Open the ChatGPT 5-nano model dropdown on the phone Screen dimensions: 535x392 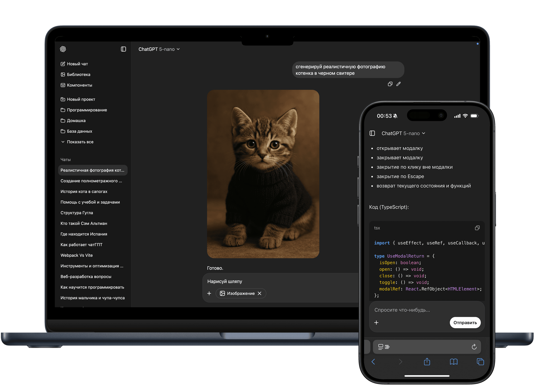(403, 133)
